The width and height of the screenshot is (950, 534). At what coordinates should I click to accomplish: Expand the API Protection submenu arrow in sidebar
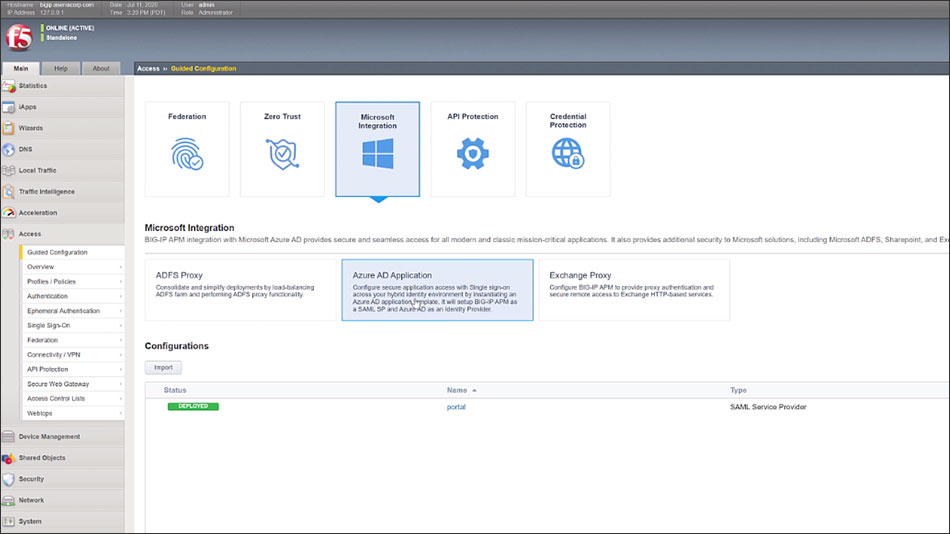121,370
